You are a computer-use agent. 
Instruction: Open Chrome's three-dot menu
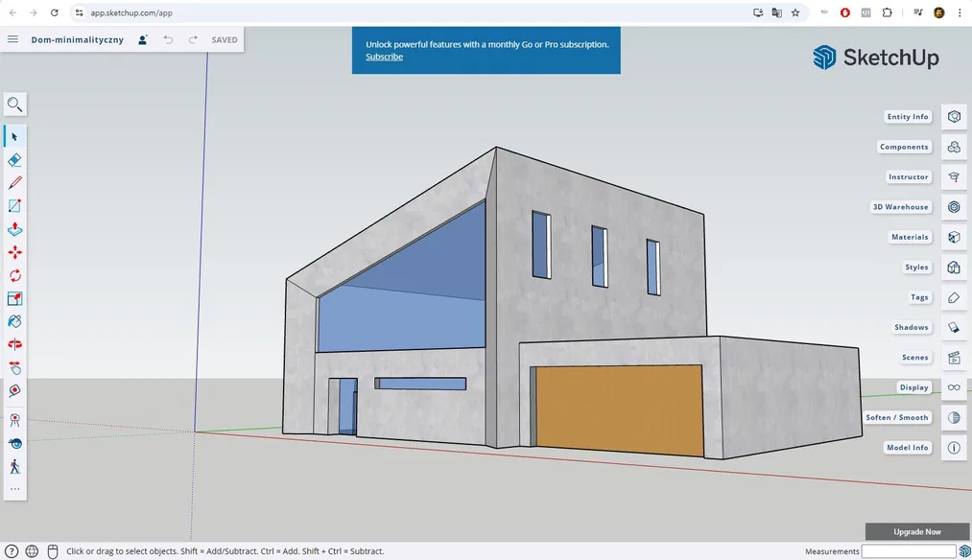(x=960, y=12)
